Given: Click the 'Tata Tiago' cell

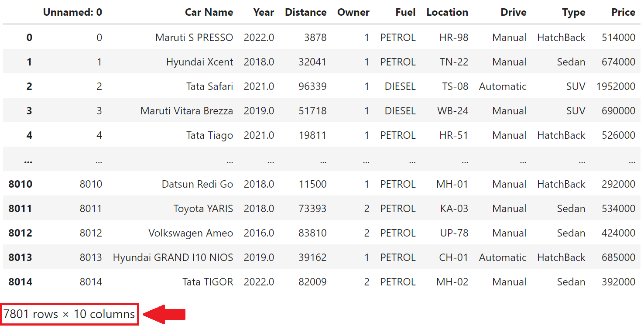Looking at the screenshot, I should (210, 135).
